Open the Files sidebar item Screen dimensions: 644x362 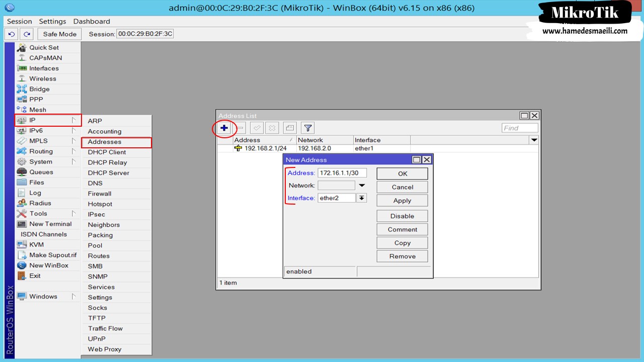[47, 183]
